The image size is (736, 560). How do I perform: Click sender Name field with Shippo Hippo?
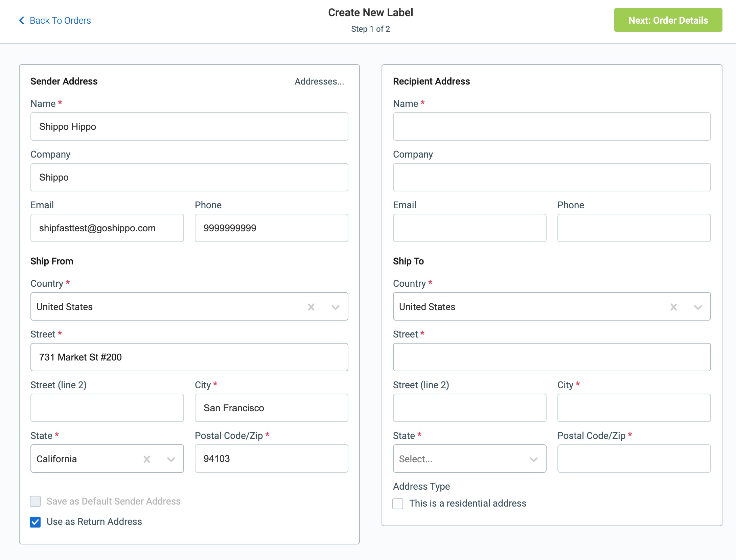pyautogui.click(x=189, y=126)
